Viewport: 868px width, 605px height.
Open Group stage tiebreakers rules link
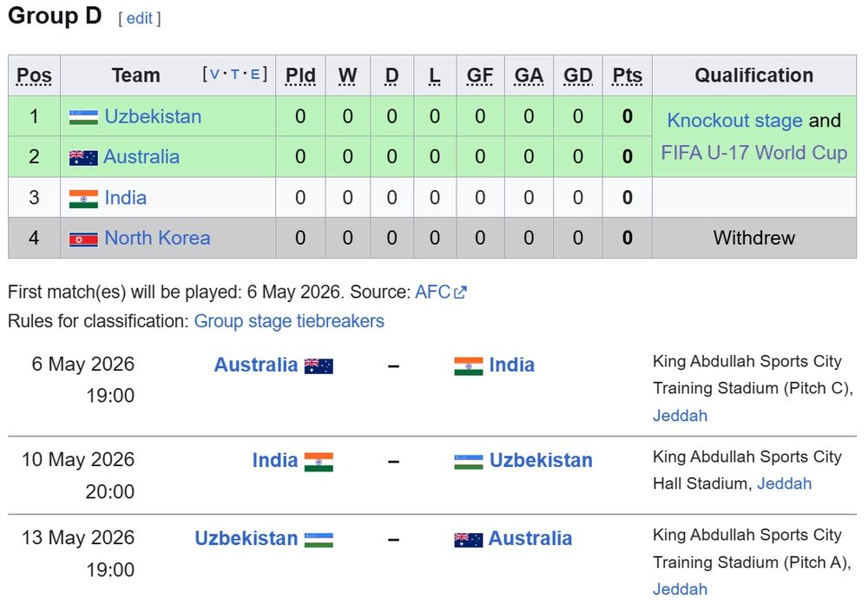click(x=289, y=321)
